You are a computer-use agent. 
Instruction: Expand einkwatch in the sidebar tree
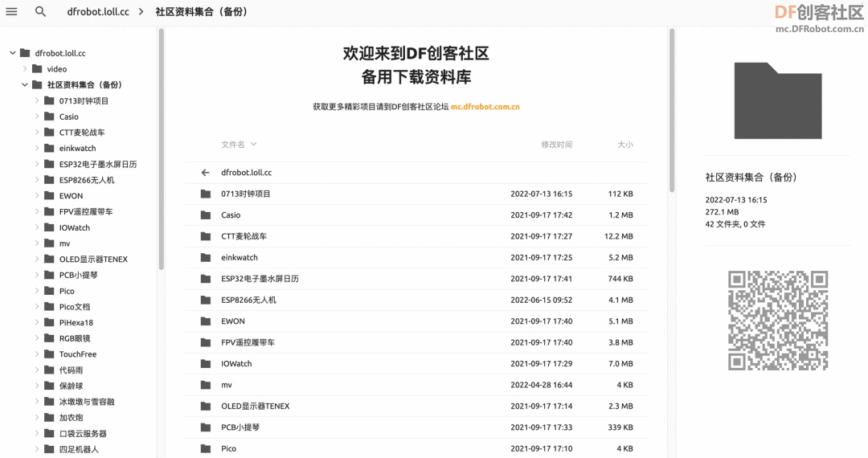tap(36, 148)
